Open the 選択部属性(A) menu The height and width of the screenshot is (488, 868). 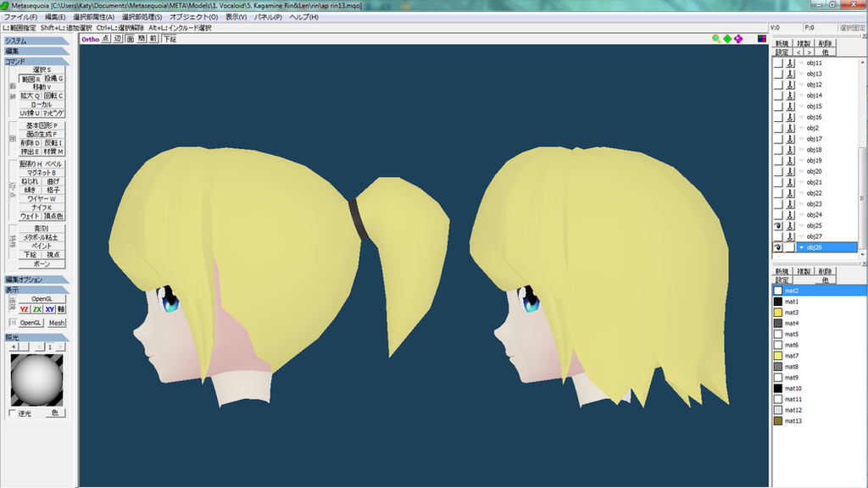(x=93, y=17)
